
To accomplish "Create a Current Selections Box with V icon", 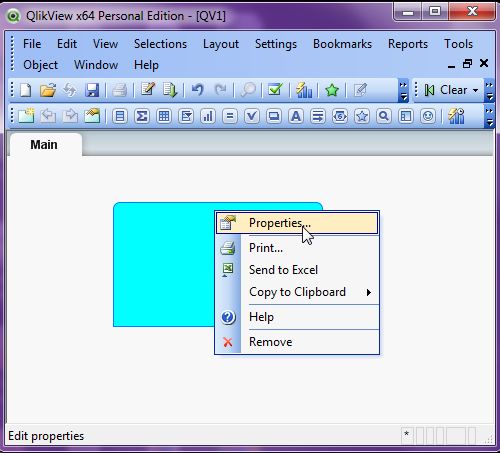I will 252,116.
